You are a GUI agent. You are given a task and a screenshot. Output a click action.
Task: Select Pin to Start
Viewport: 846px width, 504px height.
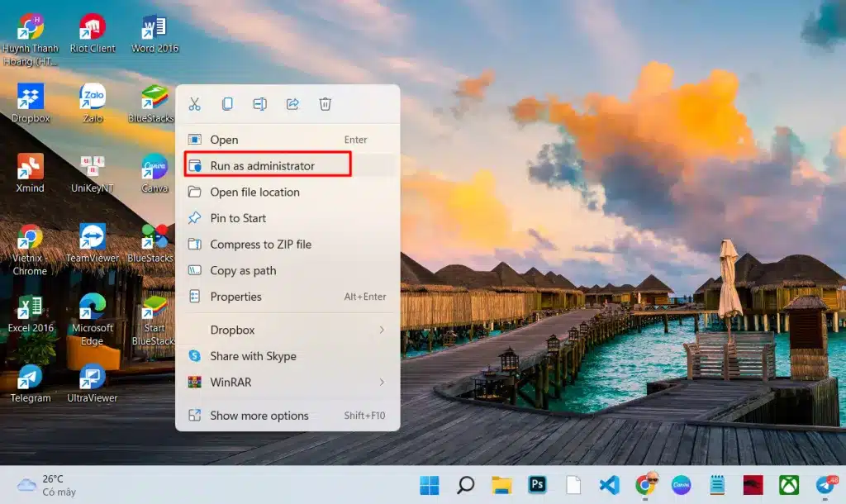[288, 218]
